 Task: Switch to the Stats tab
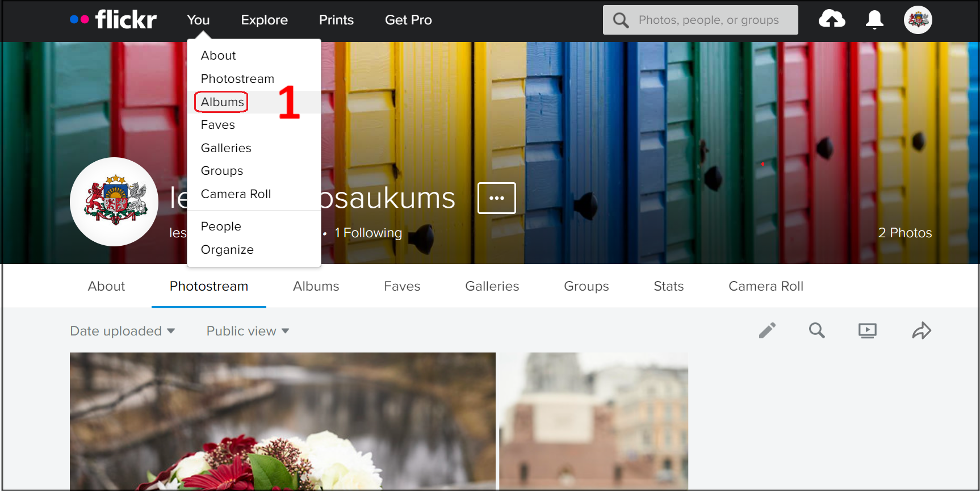[x=669, y=286]
